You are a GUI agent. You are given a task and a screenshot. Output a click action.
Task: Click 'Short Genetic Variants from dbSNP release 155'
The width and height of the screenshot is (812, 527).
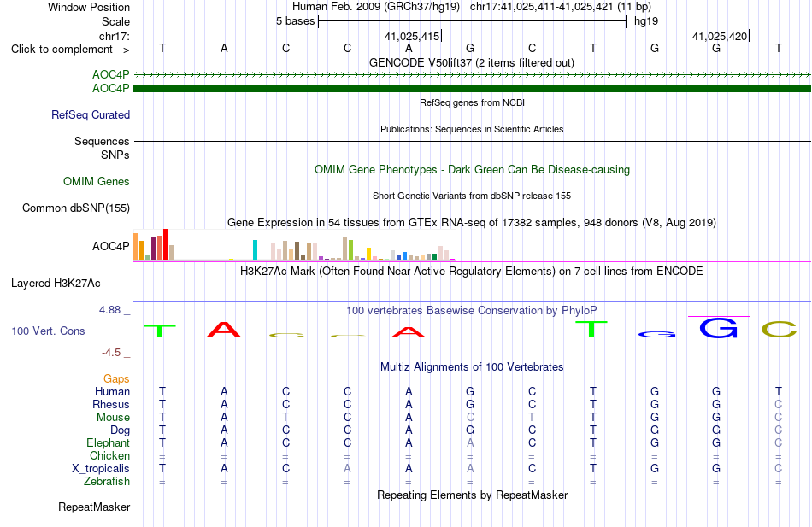(472, 196)
